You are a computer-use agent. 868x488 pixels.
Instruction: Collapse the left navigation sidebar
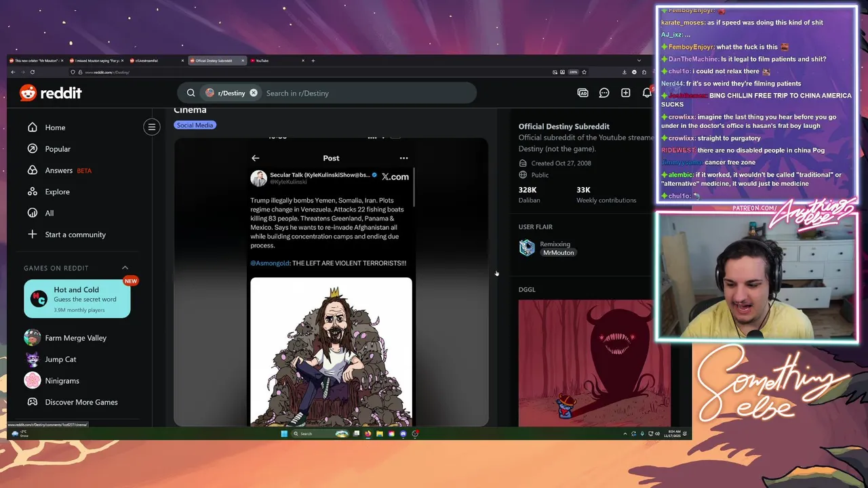pos(152,127)
